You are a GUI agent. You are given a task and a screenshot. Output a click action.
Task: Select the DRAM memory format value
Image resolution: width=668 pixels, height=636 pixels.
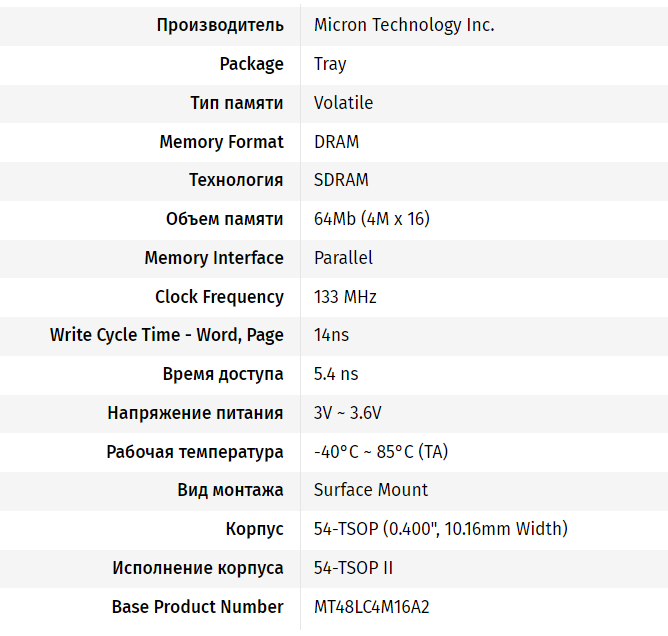click(336, 142)
